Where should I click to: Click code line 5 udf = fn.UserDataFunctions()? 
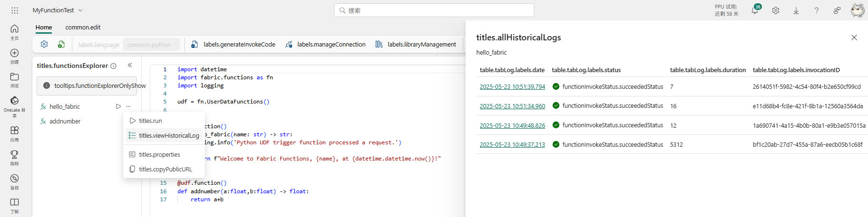coord(224,102)
